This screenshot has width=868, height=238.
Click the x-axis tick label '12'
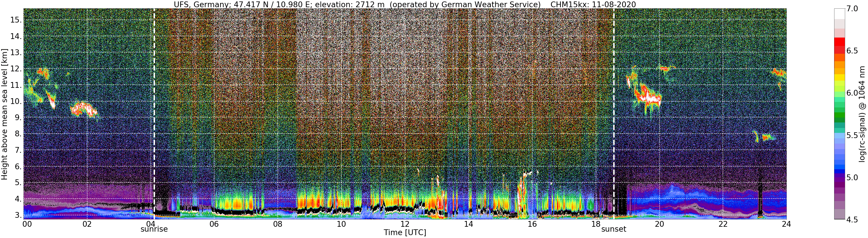[x=405, y=224]
